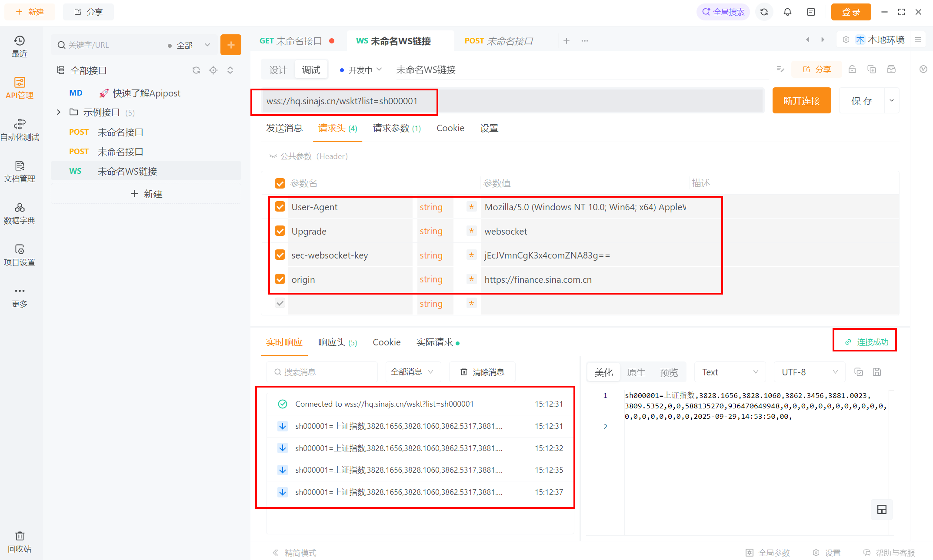Viewport: 933px width, 560px height.
Task: Click the copy response icon
Action: click(859, 372)
